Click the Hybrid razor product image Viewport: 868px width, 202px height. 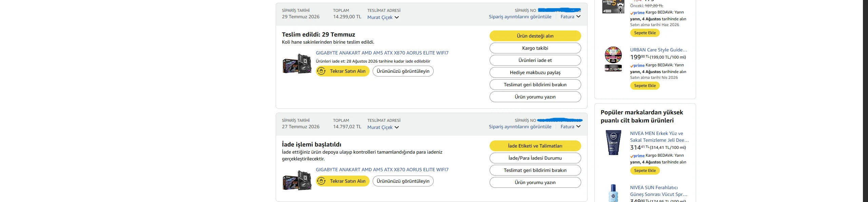(x=613, y=6)
